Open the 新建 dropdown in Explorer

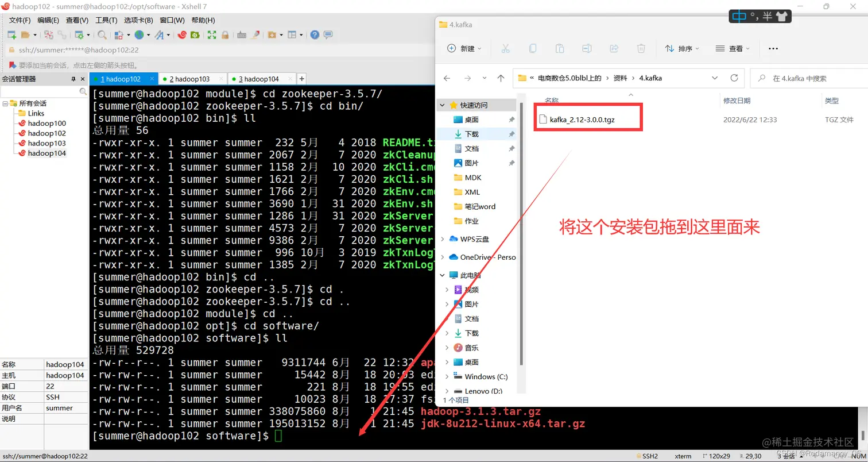[465, 49]
